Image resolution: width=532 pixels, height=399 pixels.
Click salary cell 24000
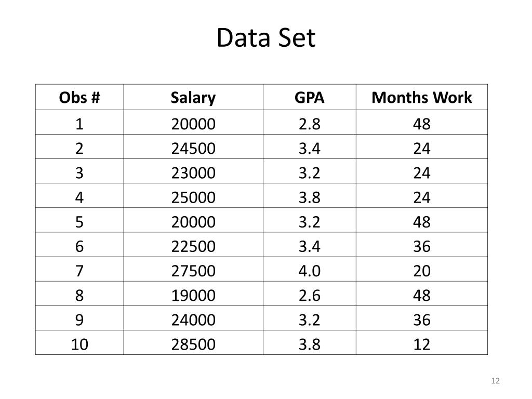[x=193, y=320]
